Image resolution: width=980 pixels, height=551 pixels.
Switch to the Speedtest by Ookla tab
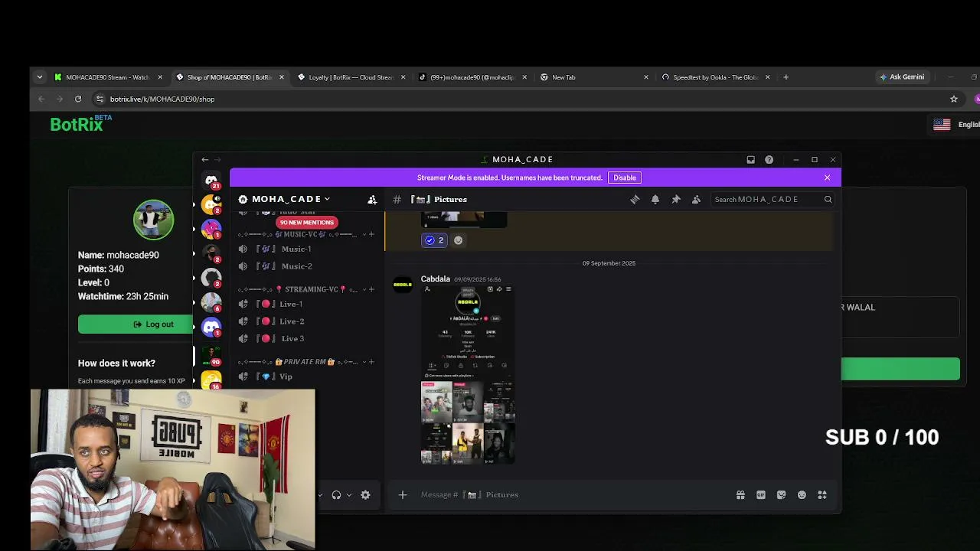click(715, 77)
